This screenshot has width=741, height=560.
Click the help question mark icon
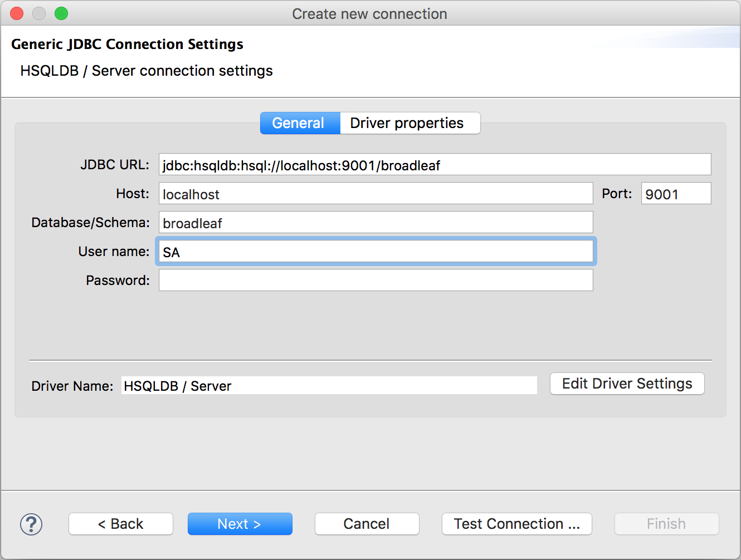[31, 524]
